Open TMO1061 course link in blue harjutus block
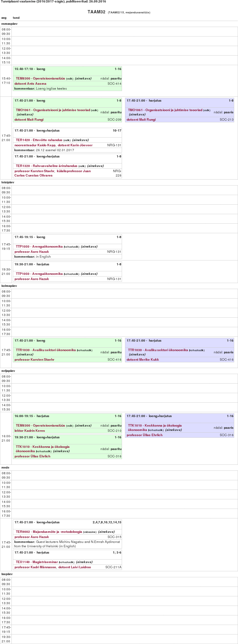This screenshot has height=644, width=238. pos(165,110)
